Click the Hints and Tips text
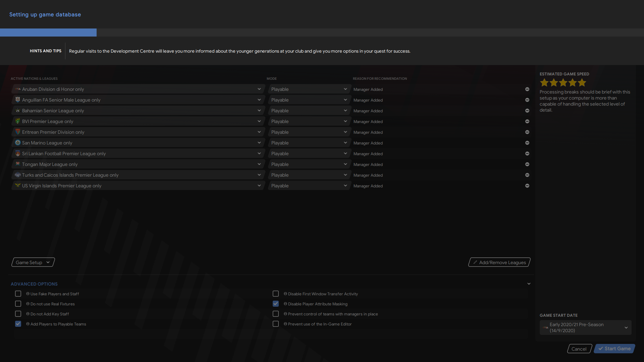The image size is (644, 362). (239, 51)
